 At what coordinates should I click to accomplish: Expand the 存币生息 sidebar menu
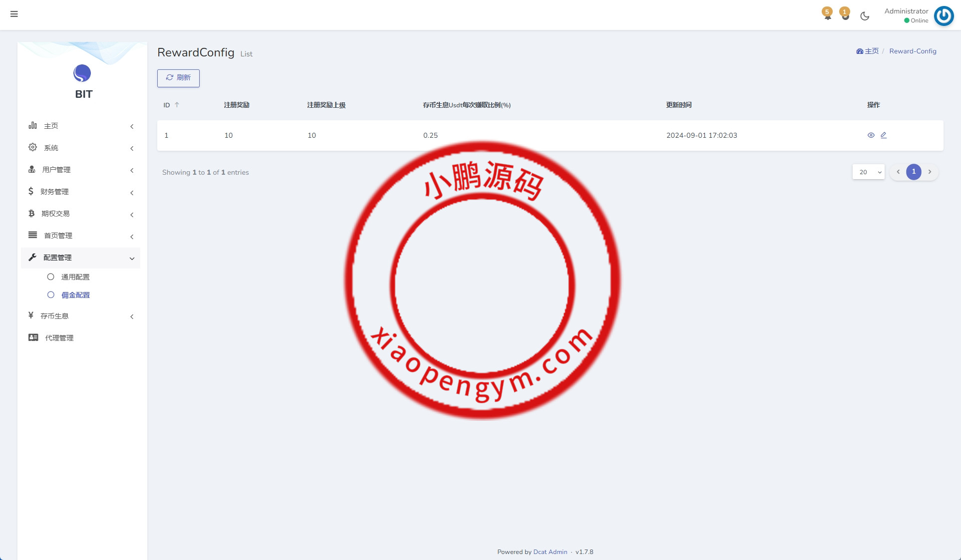click(x=55, y=315)
